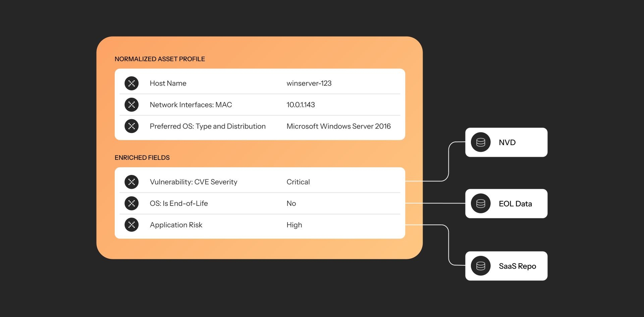This screenshot has width=644, height=317.
Task: Click the icon beside Network Interfaces: MAC
Action: coord(131,105)
